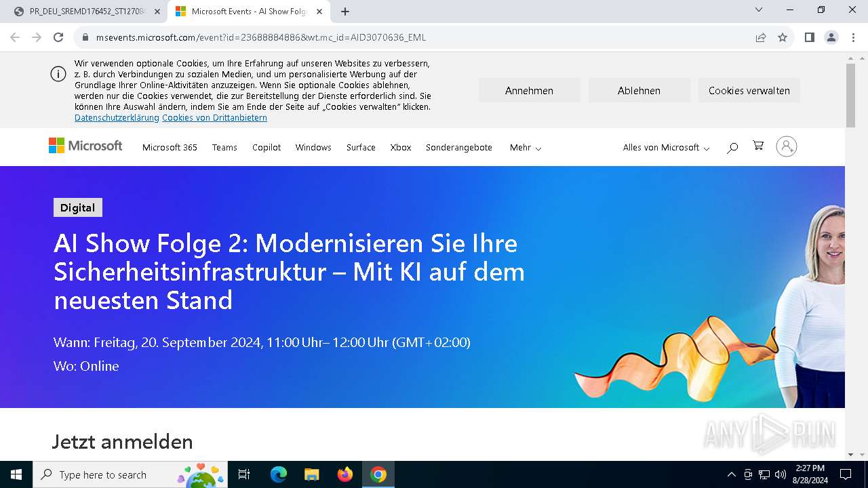
Task: Open the Cookies von Drittanbietern link
Action: 214,117
